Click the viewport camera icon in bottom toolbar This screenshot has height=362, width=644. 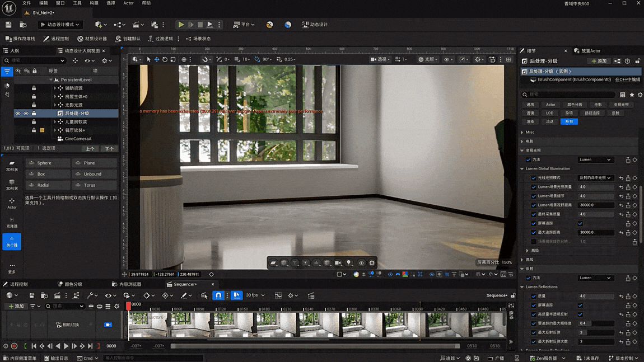(338, 262)
